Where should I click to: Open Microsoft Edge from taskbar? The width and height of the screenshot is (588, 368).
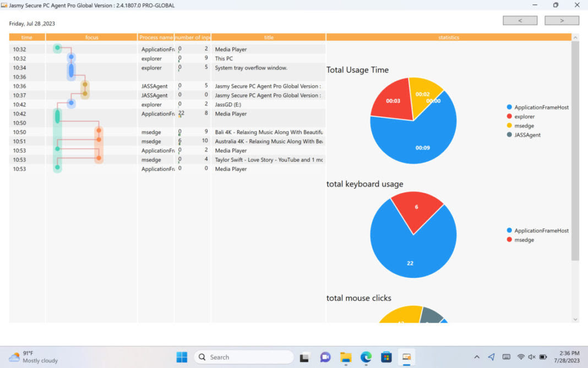(x=366, y=358)
